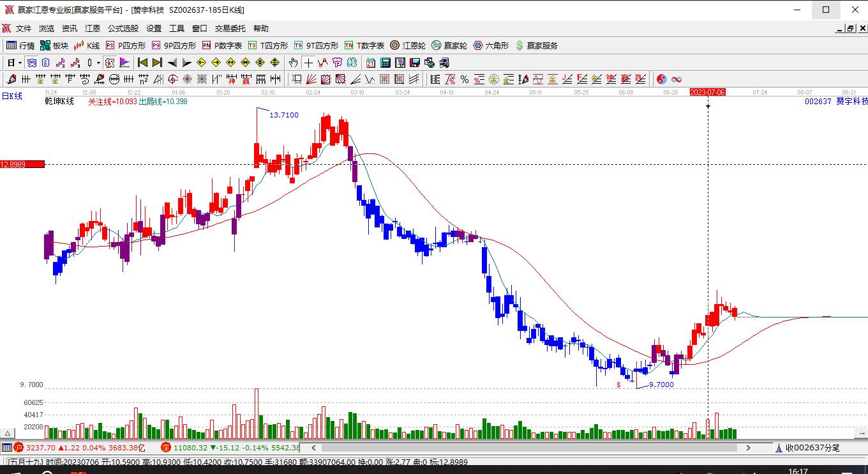This screenshot has width=868, height=474.
Task: Click the infinity symbol icon
Action: pyautogui.click(x=677, y=79)
